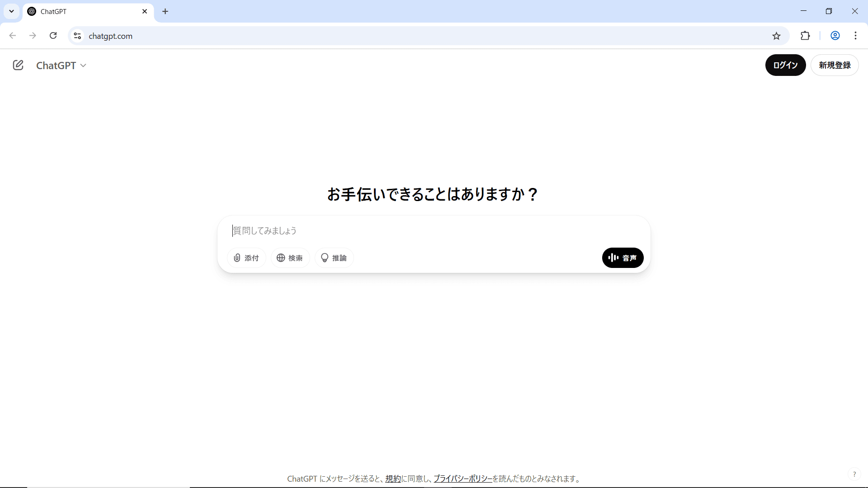Viewport: 868px width, 488px height.
Task: Open the browser extensions puzzle icon
Action: point(805,36)
